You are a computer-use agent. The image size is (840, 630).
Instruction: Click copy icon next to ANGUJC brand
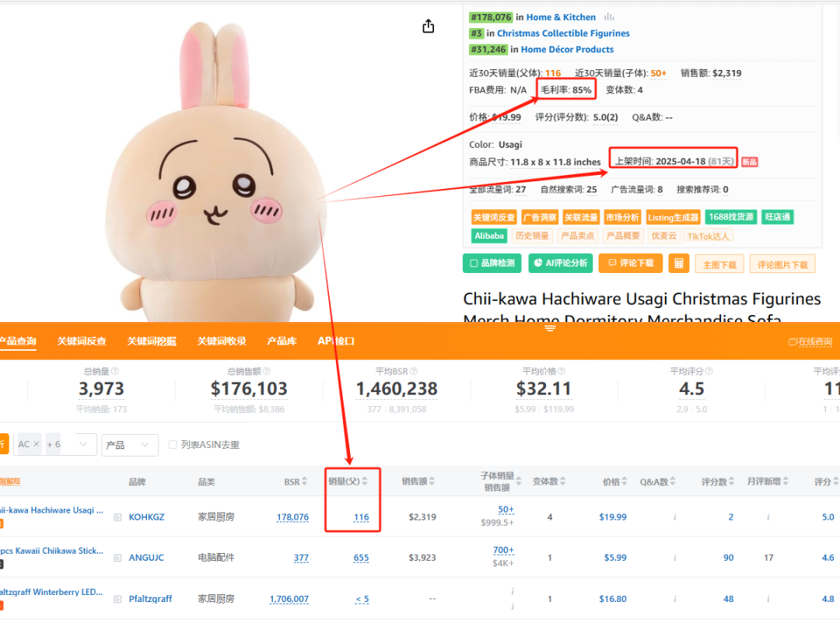pos(117,558)
